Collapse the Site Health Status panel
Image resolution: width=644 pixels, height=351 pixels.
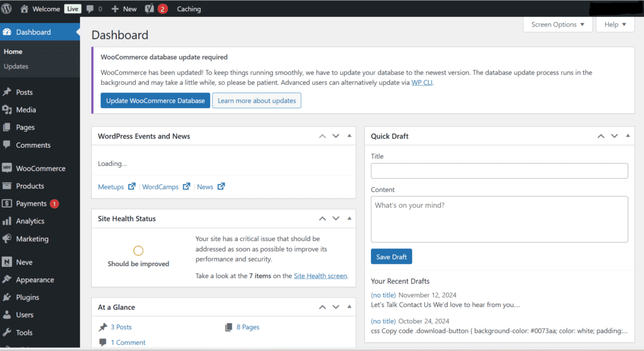point(350,218)
